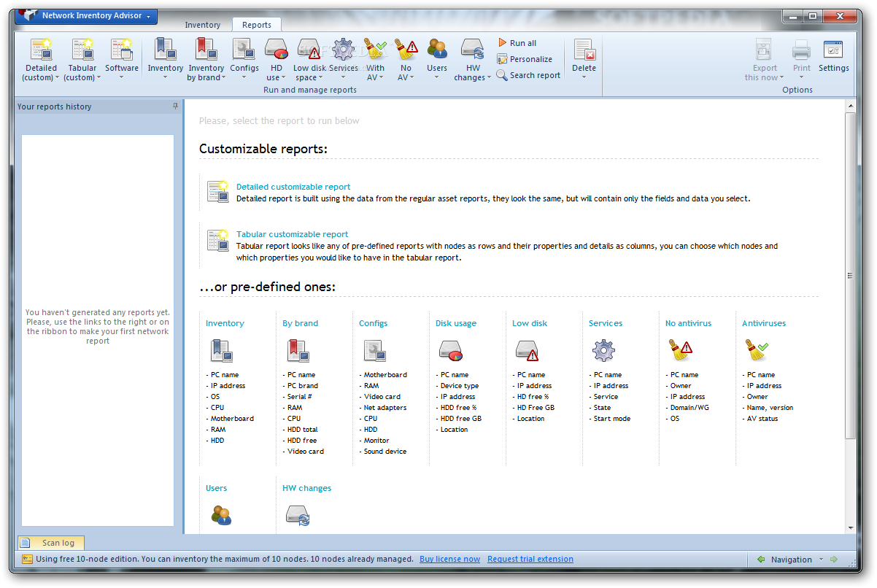
Task: Click Search report in the ribbon
Action: point(528,75)
